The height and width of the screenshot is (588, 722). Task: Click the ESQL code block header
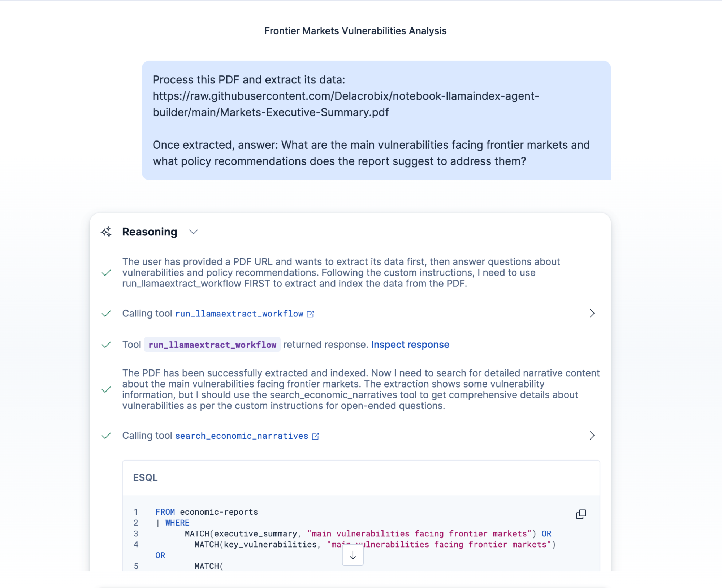pyautogui.click(x=361, y=478)
